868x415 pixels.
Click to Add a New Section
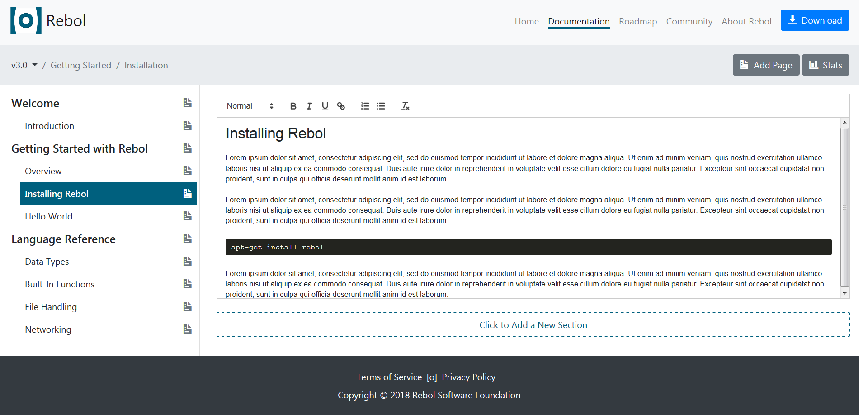pyautogui.click(x=533, y=325)
